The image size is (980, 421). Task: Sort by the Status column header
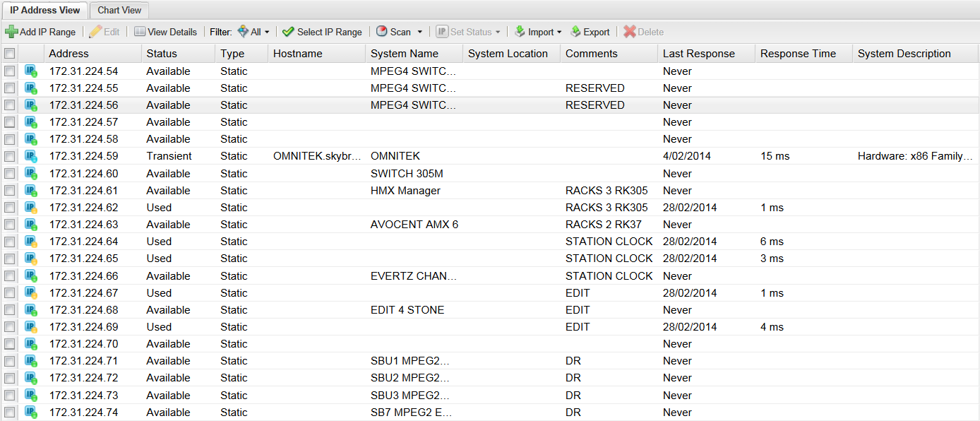coord(179,54)
